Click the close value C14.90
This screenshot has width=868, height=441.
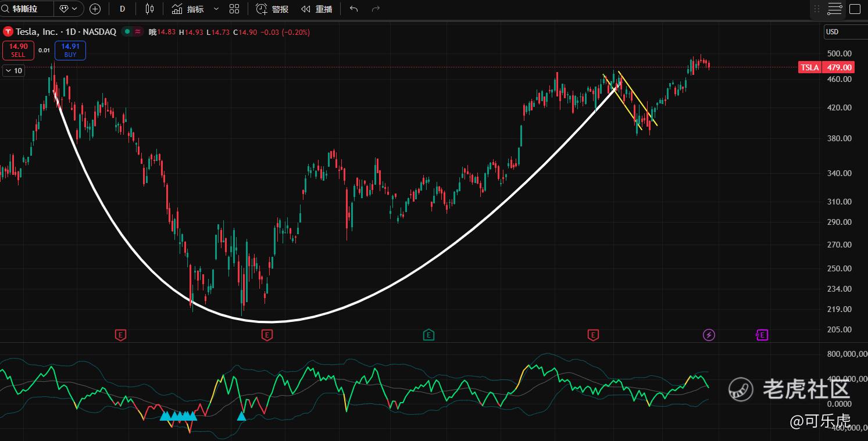point(245,32)
